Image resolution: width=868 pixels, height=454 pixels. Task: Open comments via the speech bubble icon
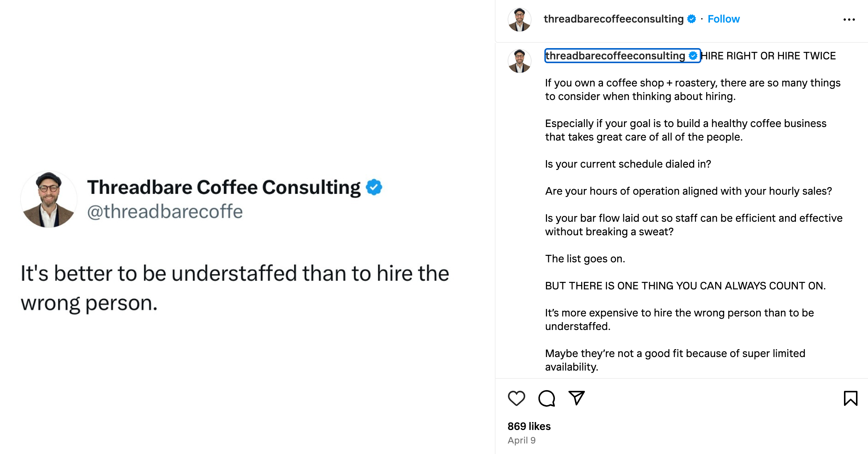tap(546, 398)
